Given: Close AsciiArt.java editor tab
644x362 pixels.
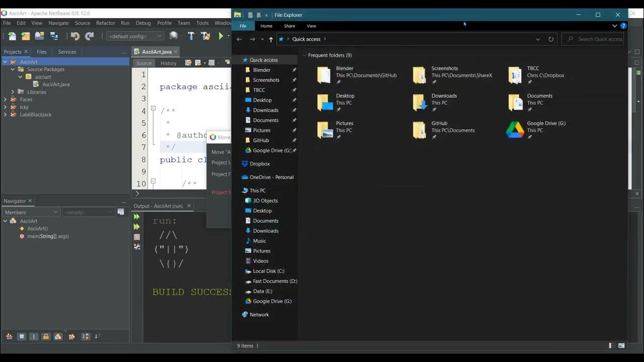Looking at the screenshot, I should point(176,52).
